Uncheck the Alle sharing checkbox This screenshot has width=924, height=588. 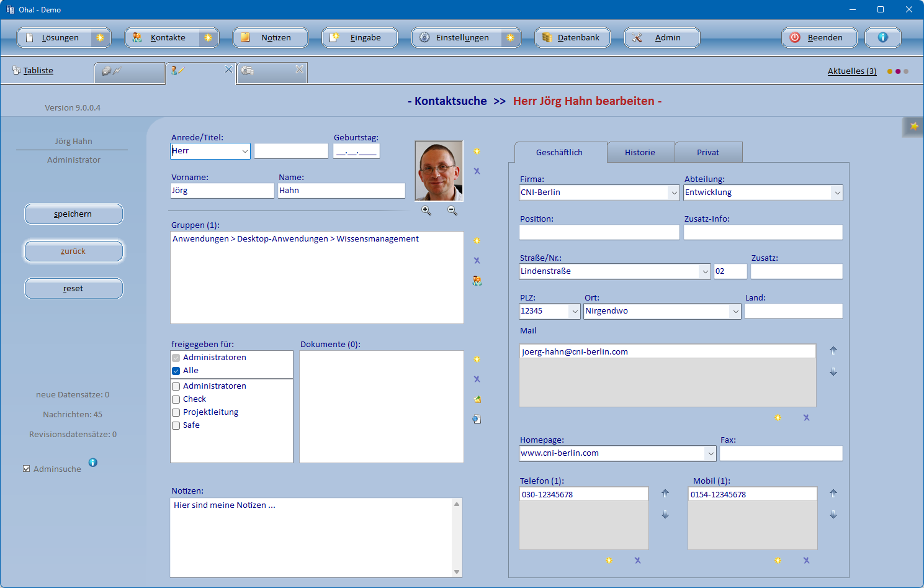176,371
